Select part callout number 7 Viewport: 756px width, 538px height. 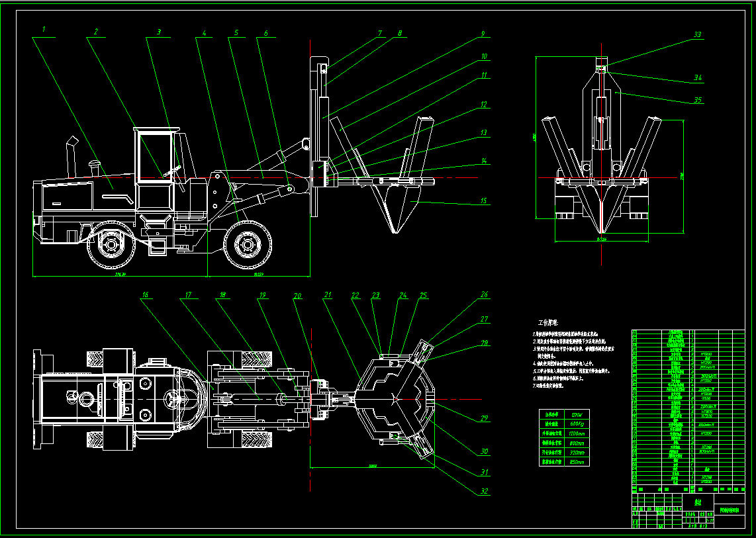(379, 33)
